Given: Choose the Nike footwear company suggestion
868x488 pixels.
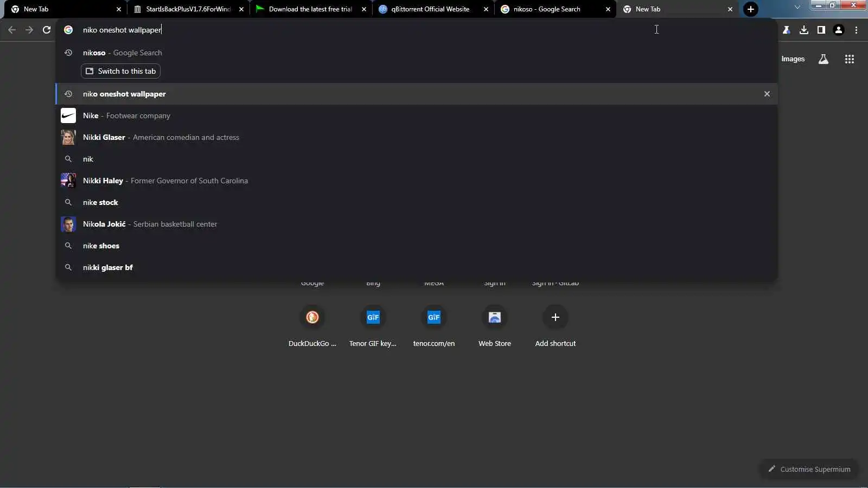Looking at the screenshot, I should coord(417,115).
